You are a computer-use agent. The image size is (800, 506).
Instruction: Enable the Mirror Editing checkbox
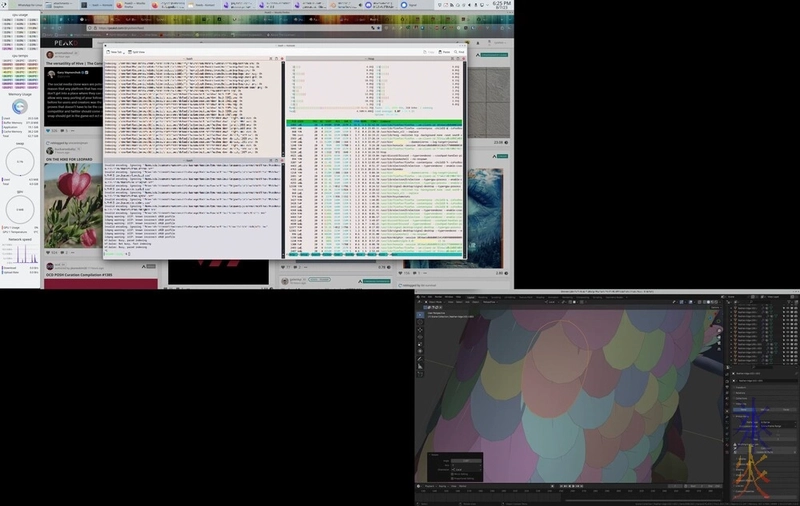coord(452,474)
